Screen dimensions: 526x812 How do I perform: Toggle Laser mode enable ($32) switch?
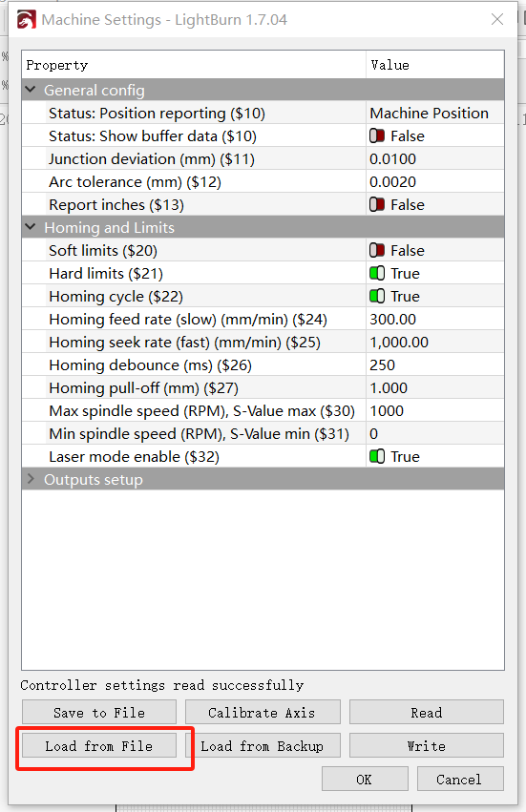coord(377,457)
